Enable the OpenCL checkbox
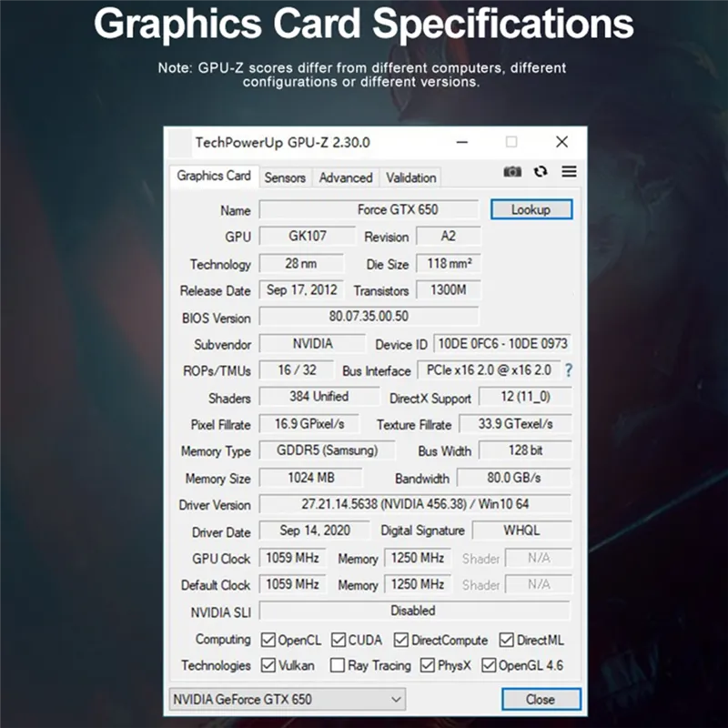Image resolution: width=728 pixels, height=728 pixels. tap(267, 640)
